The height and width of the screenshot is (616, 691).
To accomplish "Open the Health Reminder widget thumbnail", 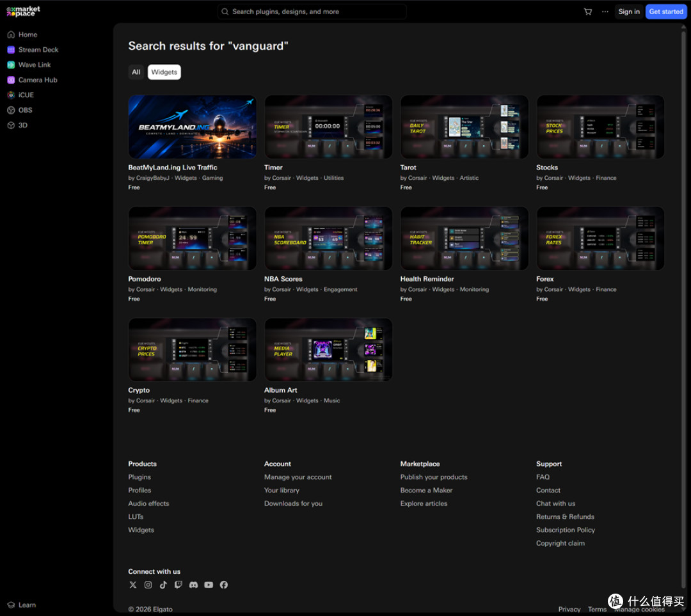I will pos(464,239).
